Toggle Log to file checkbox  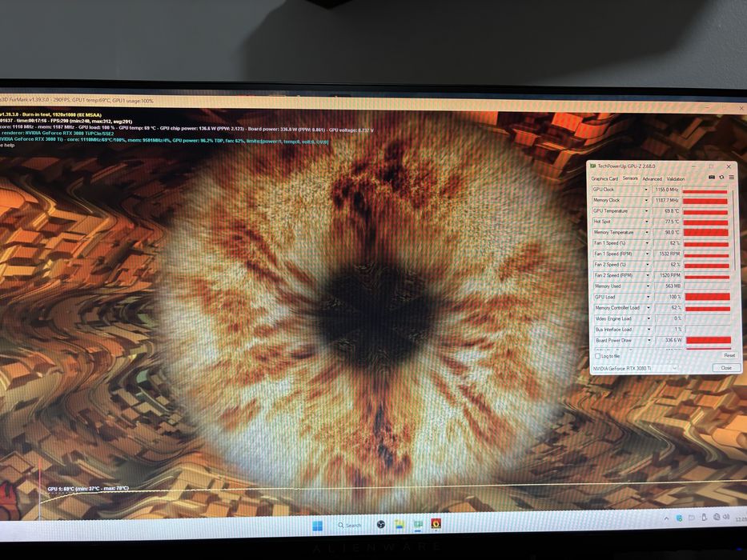[x=597, y=356]
